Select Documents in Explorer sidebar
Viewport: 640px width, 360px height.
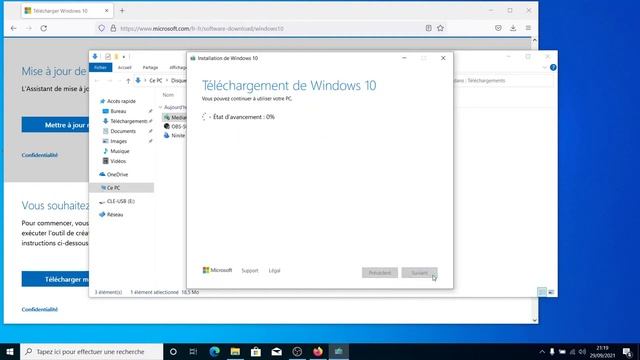click(122, 131)
